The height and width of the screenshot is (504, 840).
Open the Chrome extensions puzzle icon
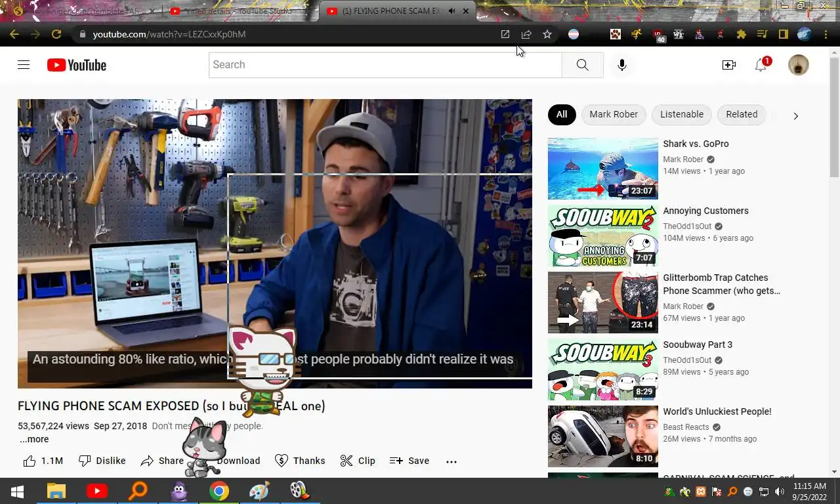coord(742,34)
